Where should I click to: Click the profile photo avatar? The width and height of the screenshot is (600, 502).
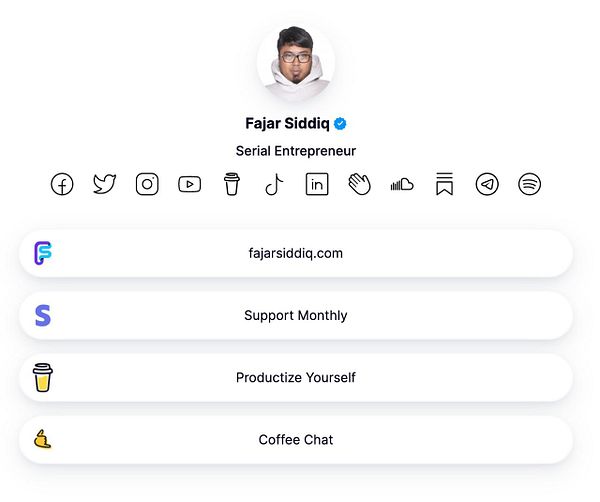click(296, 62)
